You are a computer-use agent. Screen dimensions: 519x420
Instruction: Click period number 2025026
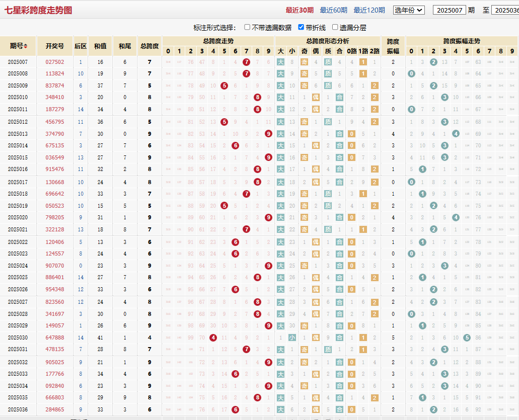(x=18, y=289)
